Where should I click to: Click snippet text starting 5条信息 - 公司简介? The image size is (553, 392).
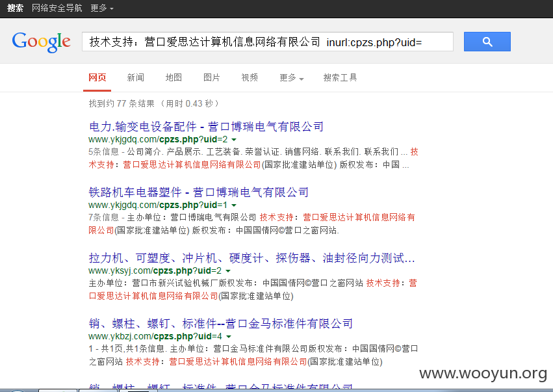pyautogui.click(x=253, y=158)
